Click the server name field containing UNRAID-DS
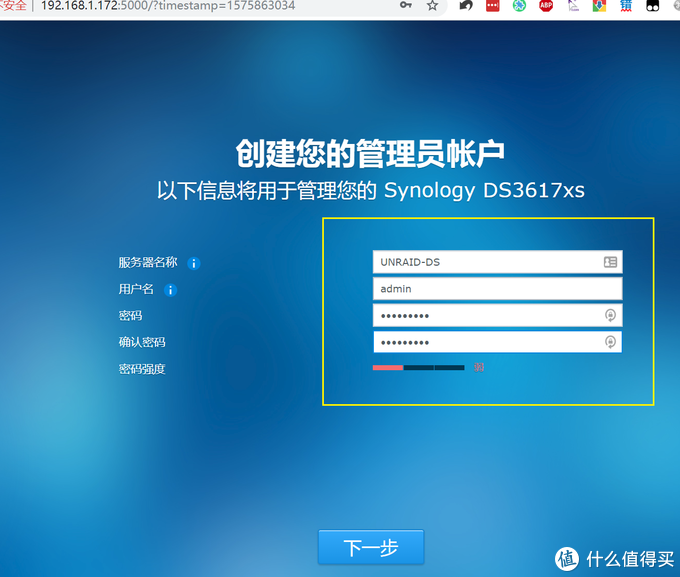 [x=497, y=262]
